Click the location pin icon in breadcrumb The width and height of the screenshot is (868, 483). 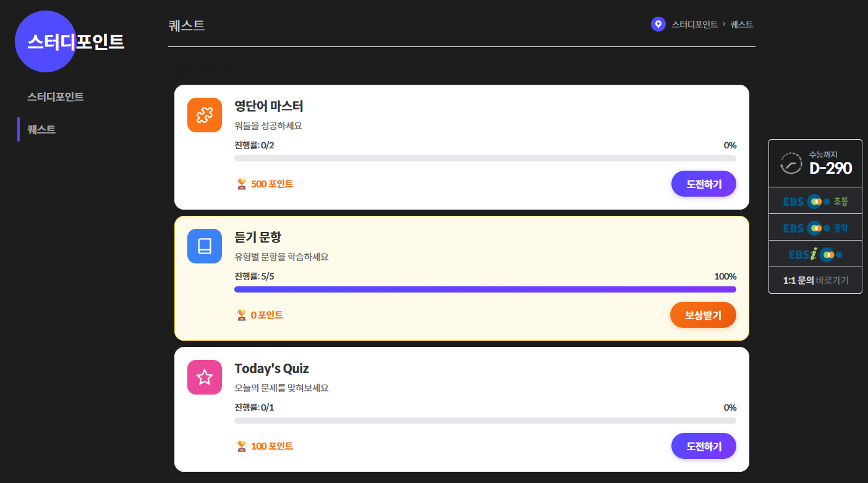658,24
